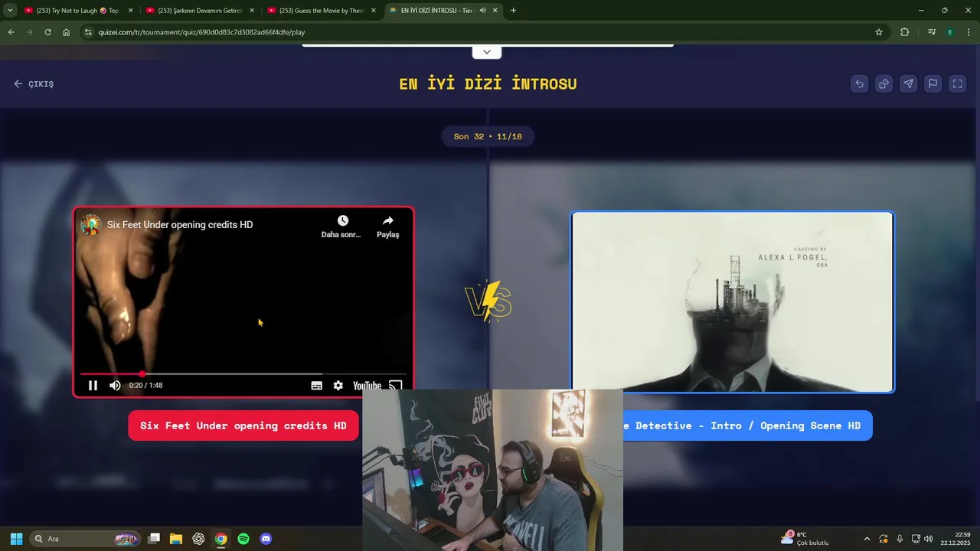The image size is (980, 551).
Task: Switch to Guess the Movie tab
Action: pos(321,11)
